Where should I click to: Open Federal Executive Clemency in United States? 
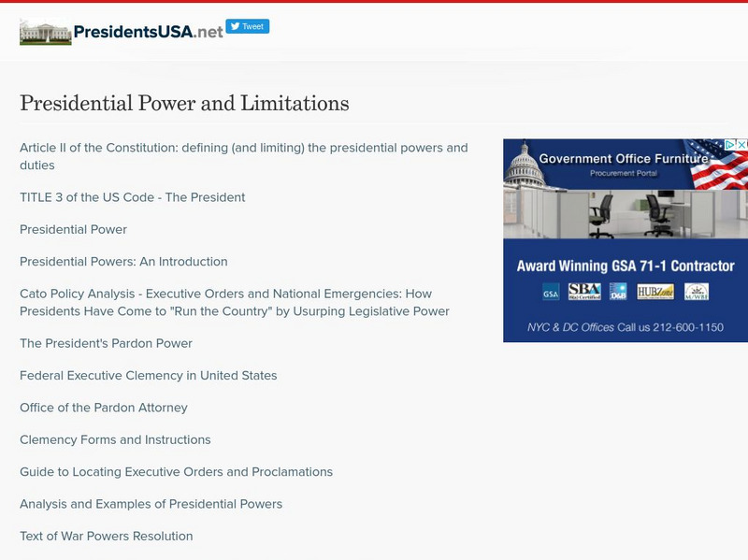149,376
